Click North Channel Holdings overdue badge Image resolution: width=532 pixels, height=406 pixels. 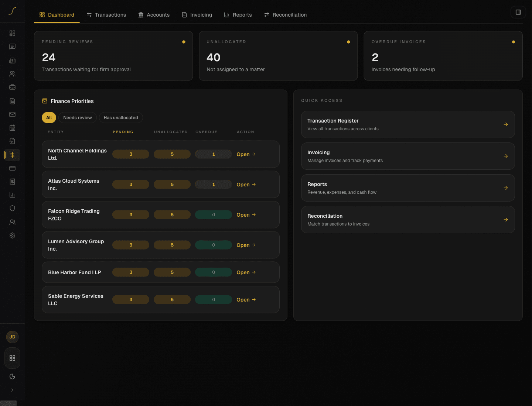pos(214,154)
